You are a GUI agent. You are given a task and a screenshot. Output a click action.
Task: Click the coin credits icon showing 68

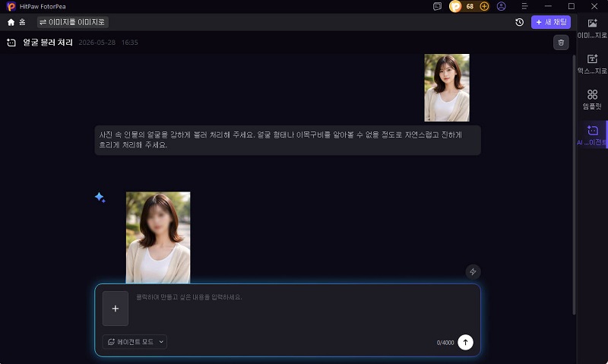(455, 6)
